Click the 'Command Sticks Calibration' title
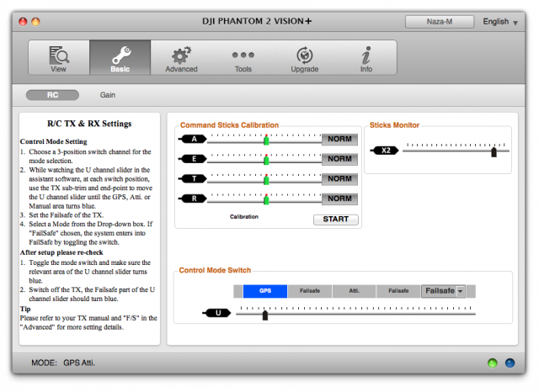This screenshot has width=539, height=392. coord(229,125)
